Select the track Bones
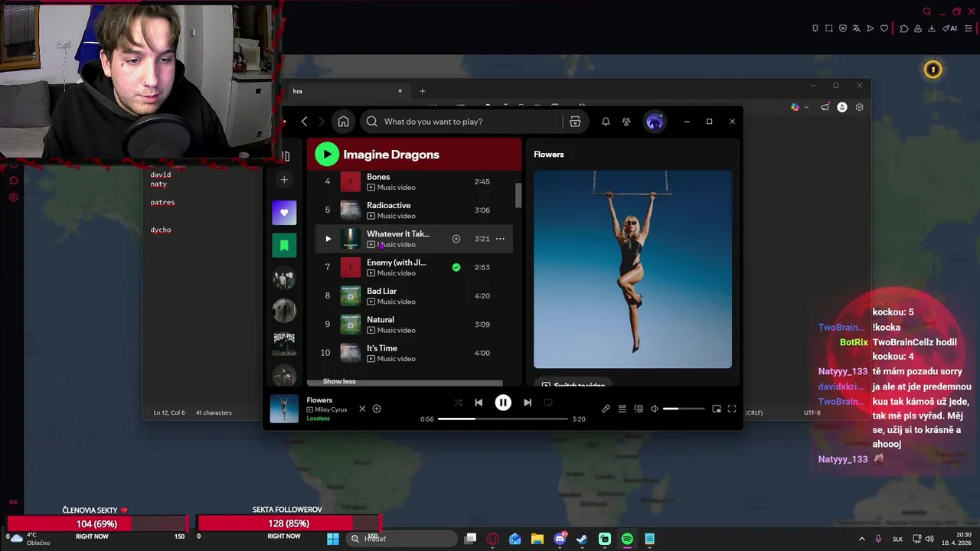The image size is (980, 551). [413, 182]
